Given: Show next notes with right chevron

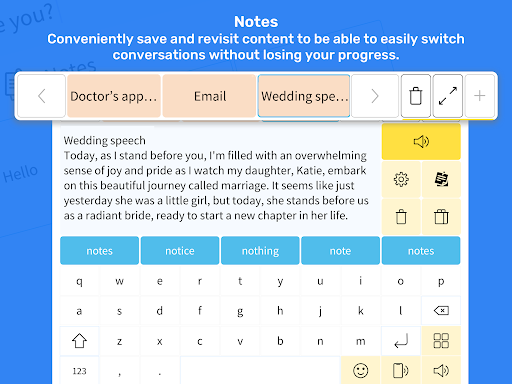Looking at the screenshot, I should click(x=375, y=96).
